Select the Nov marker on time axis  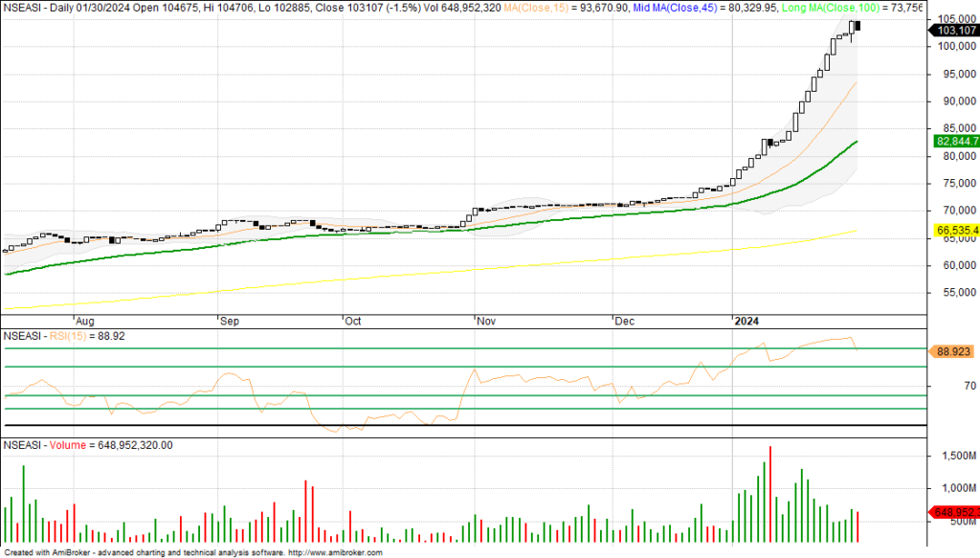(485, 323)
